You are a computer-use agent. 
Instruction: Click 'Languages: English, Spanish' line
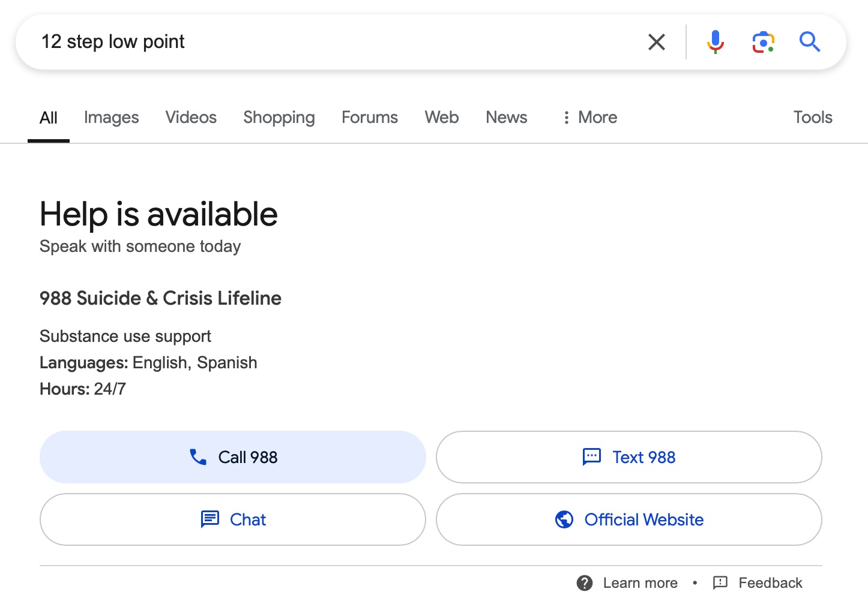click(148, 363)
